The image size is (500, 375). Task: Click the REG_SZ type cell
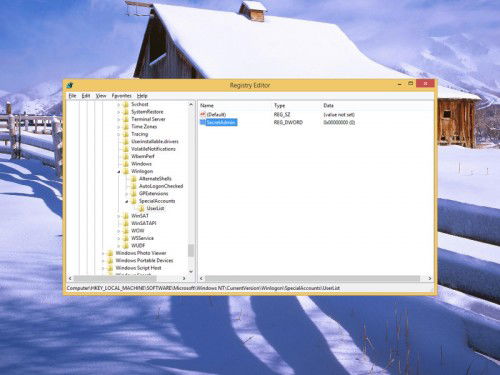point(282,115)
